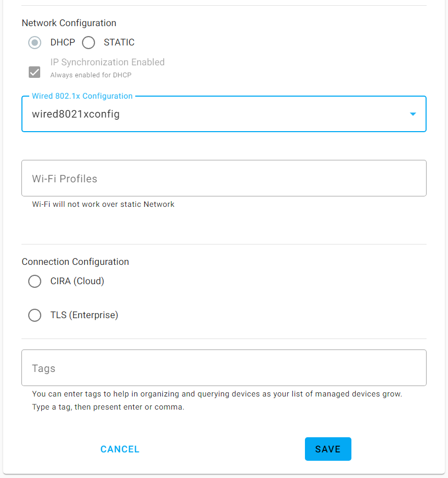Image resolution: width=448 pixels, height=478 pixels.
Task: Click the Network Configuration heading
Action: tap(68, 23)
